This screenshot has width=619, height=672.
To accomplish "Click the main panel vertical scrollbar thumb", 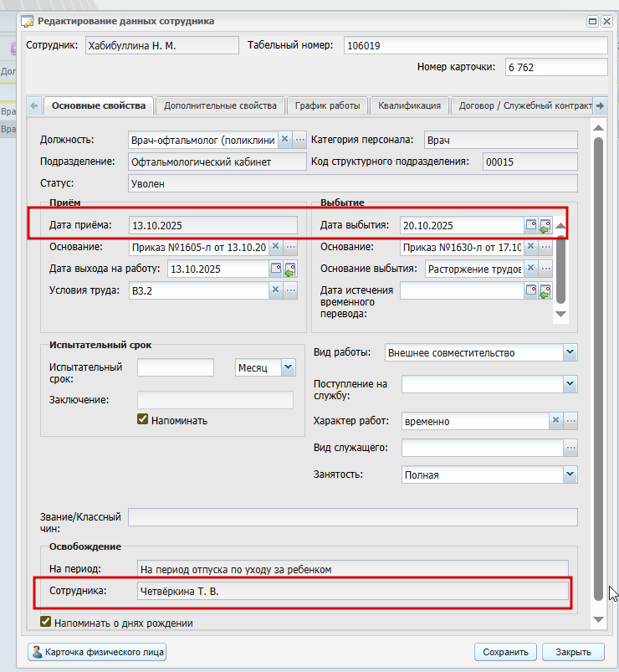I will (598, 368).
